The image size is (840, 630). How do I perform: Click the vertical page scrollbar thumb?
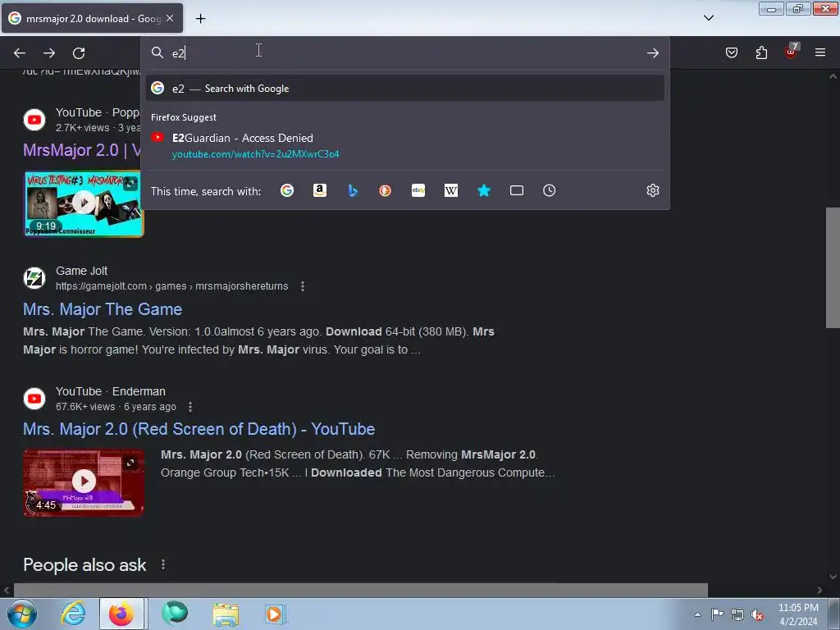click(x=833, y=267)
